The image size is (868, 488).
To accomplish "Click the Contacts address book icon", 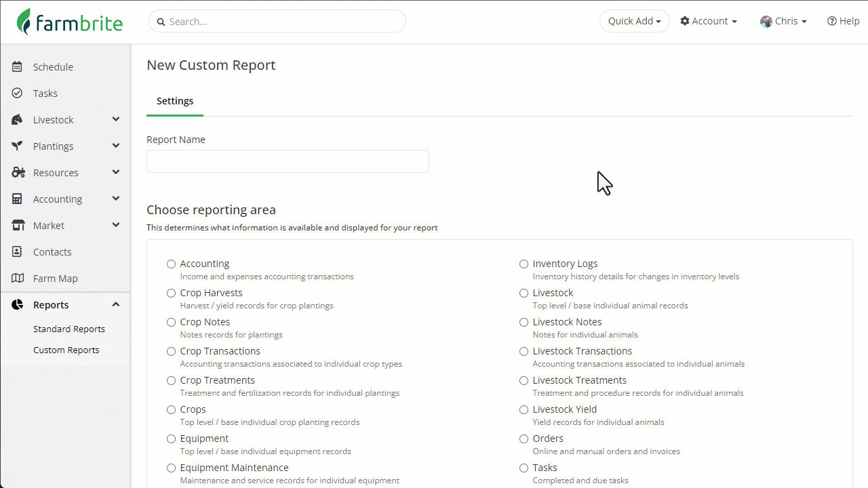I will click(18, 251).
